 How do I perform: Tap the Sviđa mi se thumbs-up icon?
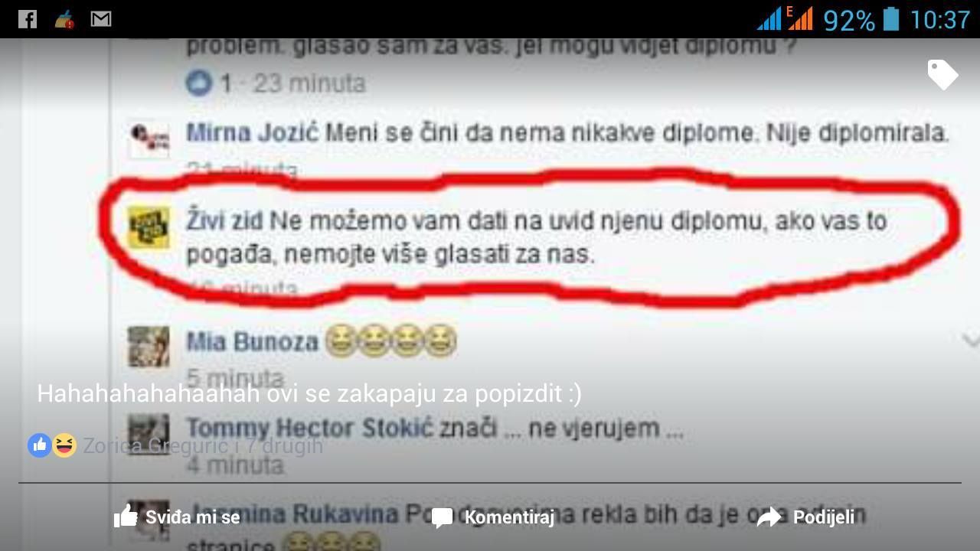(126, 517)
